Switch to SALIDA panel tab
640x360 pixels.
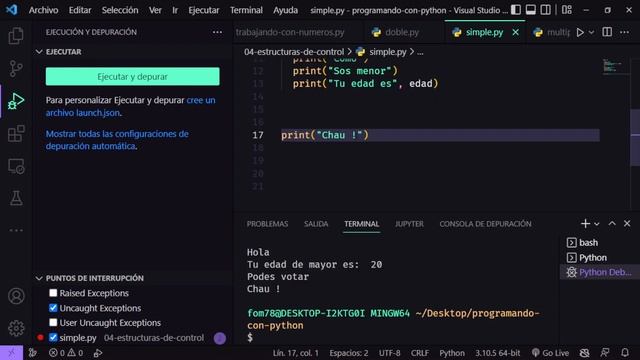(x=316, y=224)
